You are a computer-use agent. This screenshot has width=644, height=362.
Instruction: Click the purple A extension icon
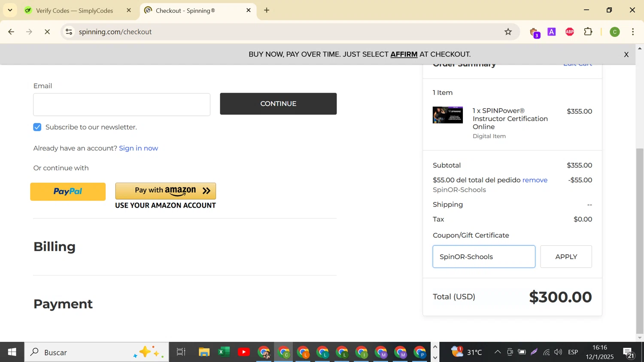pos(552,32)
